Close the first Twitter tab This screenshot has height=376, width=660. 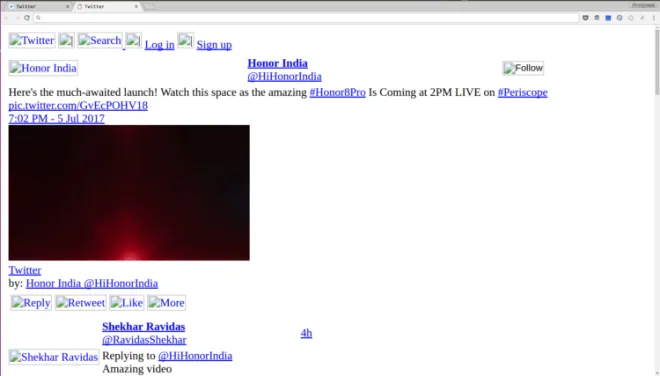coord(67,6)
